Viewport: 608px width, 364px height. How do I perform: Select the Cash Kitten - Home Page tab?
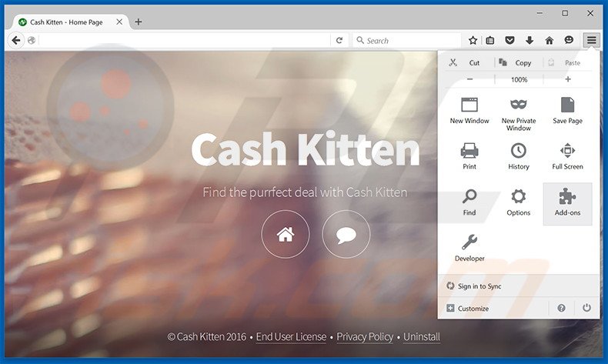click(x=67, y=22)
